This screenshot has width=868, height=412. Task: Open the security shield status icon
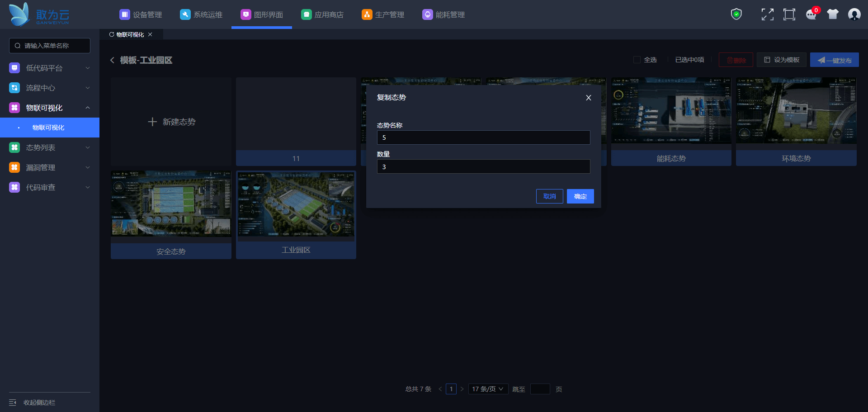click(736, 14)
